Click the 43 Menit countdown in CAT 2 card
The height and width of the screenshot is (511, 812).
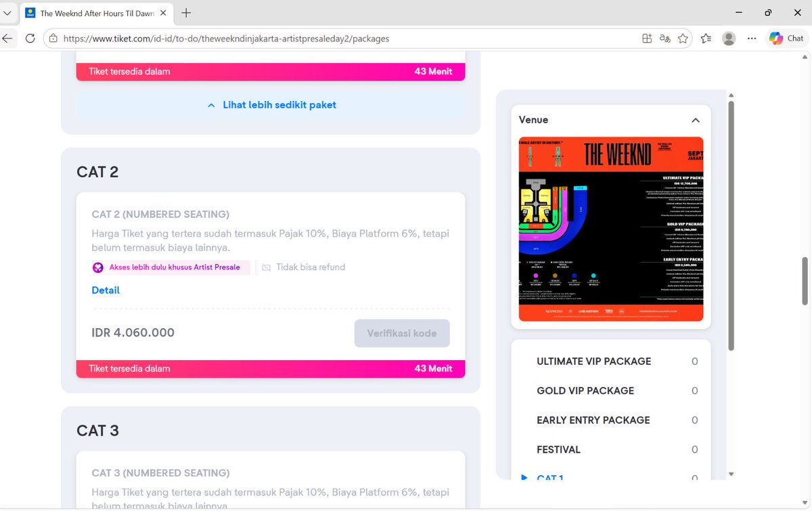point(434,369)
